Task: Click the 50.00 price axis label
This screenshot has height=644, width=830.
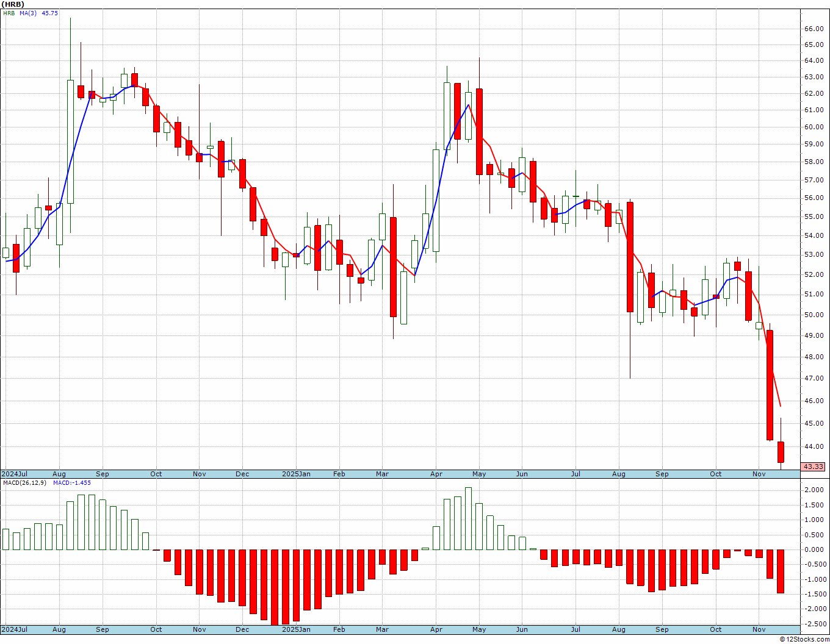Action: tap(814, 315)
